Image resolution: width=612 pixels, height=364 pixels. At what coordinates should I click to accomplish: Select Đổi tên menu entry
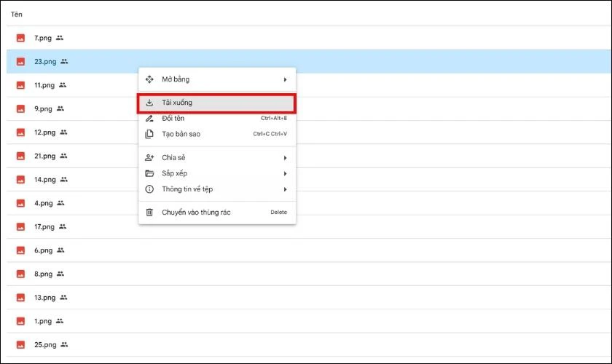(173, 118)
